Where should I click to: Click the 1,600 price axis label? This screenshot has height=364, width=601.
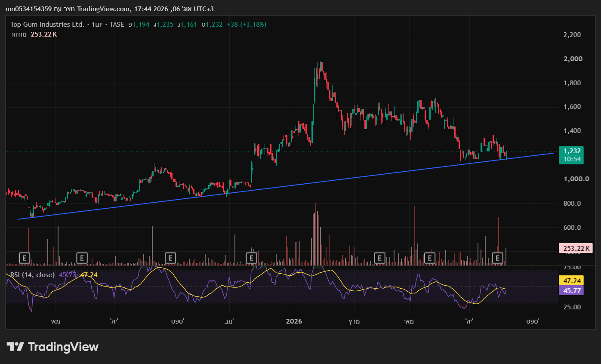tap(572, 107)
